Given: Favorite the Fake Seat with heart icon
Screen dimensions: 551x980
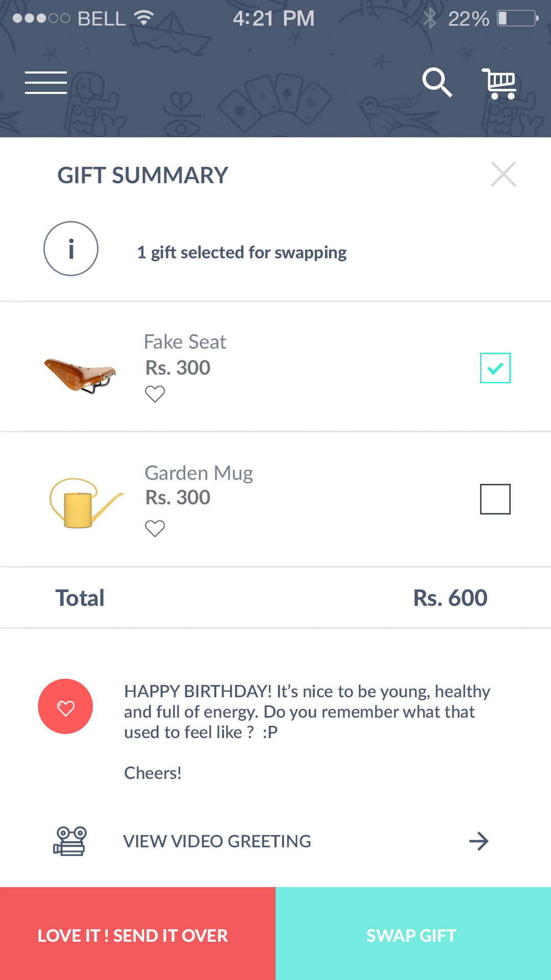Looking at the screenshot, I should click(x=155, y=394).
